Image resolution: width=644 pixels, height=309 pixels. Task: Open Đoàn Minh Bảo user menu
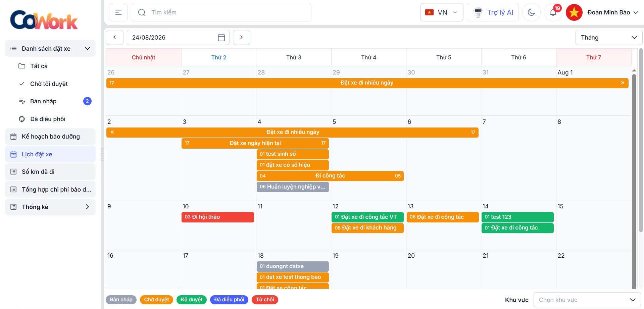coord(612,12)
